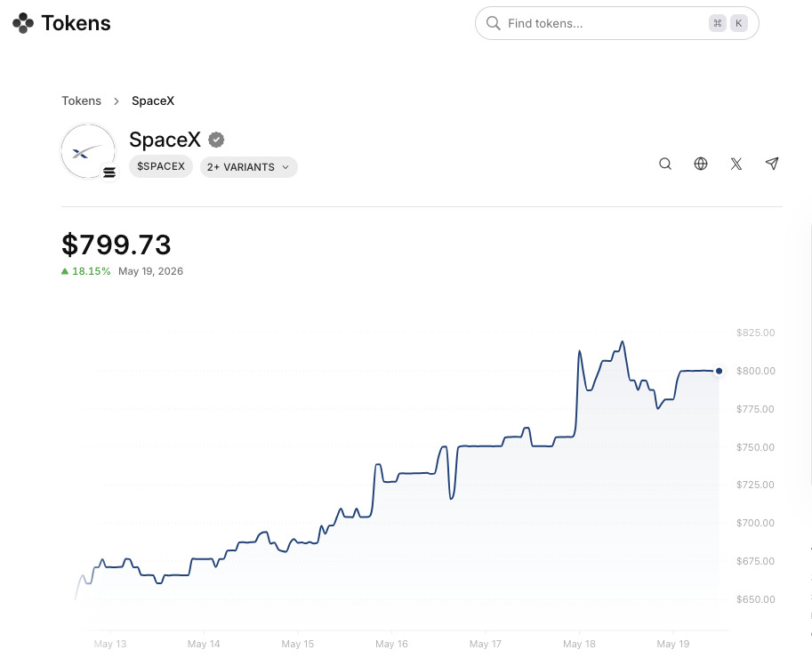812x666 pixels.
Task: Click the May 15 date tick
Action: [x=298, y=644]
